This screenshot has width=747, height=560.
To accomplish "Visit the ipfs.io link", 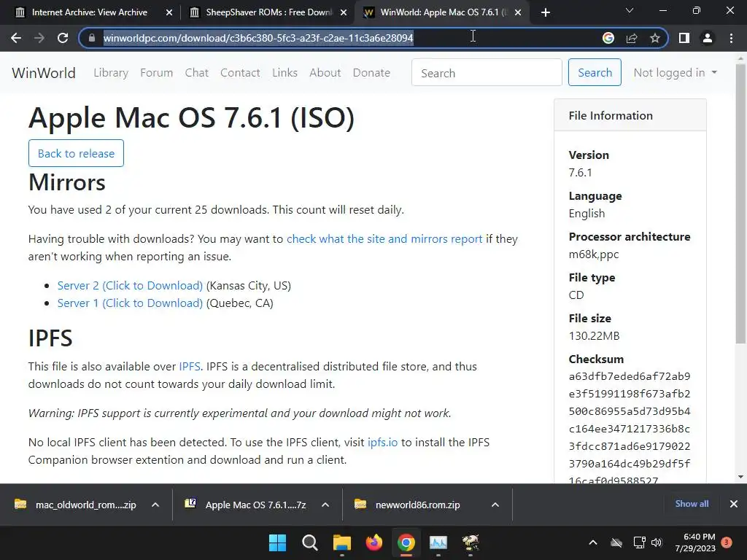I will [x=382, y=443].
